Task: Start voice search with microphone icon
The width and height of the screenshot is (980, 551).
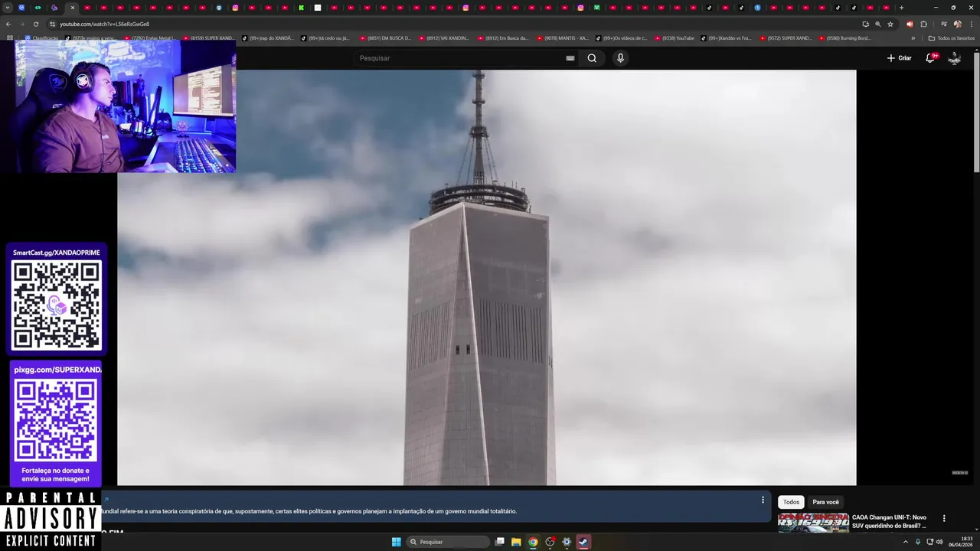Action: point(620,58)
